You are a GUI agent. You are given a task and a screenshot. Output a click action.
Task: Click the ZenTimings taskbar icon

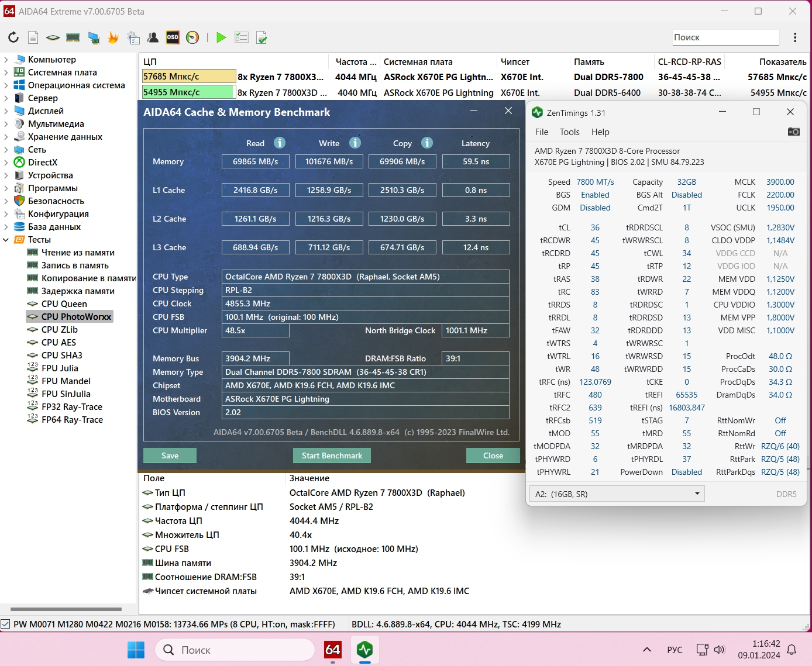pyautogui.click(x=365, y=650)
